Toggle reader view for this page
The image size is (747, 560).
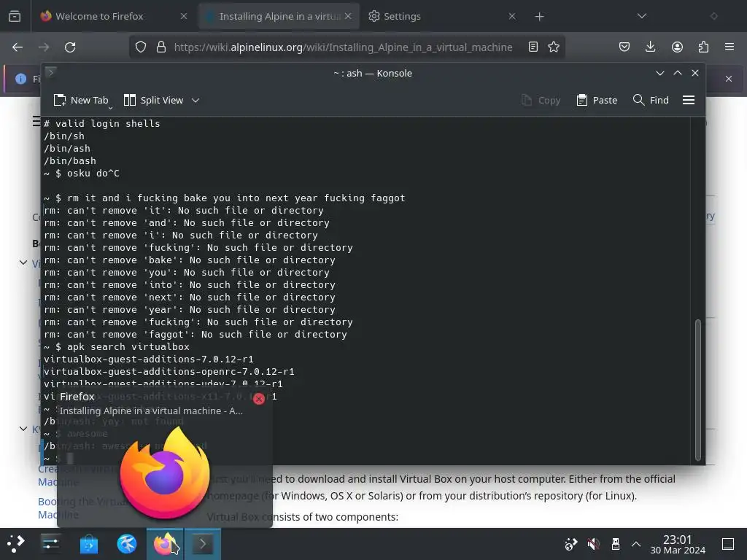(533, 47)
